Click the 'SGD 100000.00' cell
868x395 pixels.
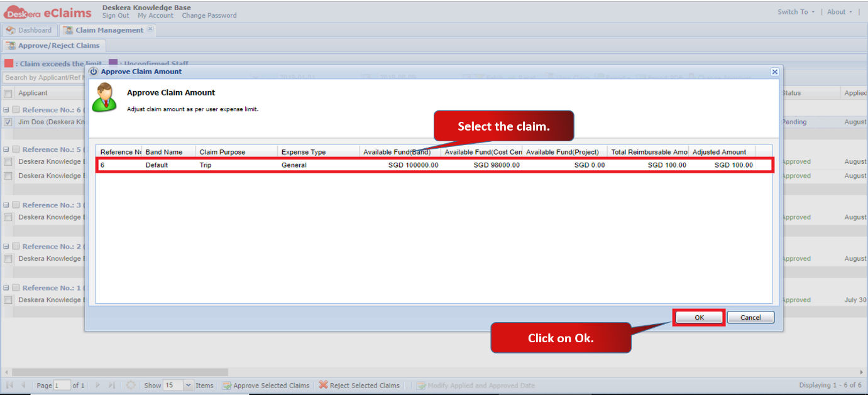[413, 165]
